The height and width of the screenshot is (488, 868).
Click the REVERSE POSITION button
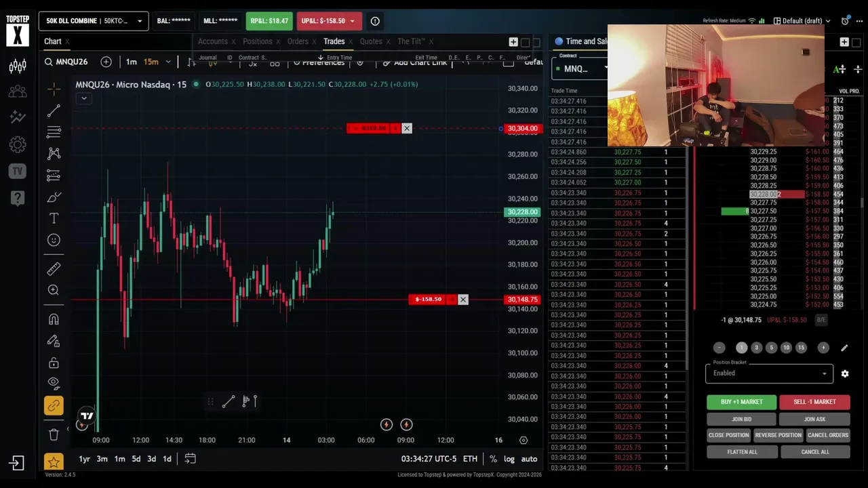coord(778,435)
